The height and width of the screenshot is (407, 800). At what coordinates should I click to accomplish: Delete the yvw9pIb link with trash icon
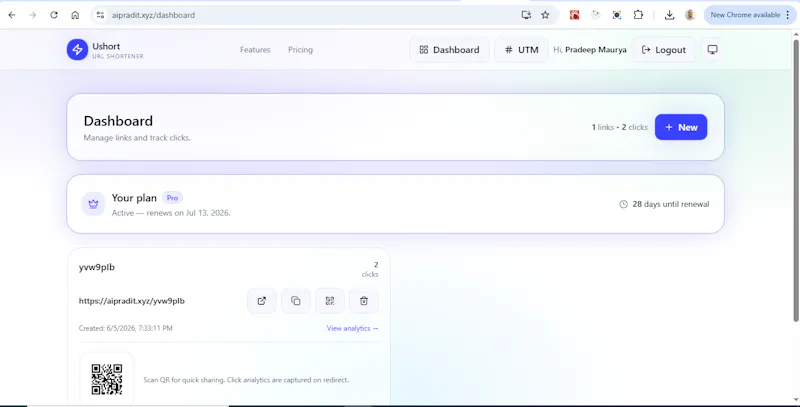click(364, 301)
